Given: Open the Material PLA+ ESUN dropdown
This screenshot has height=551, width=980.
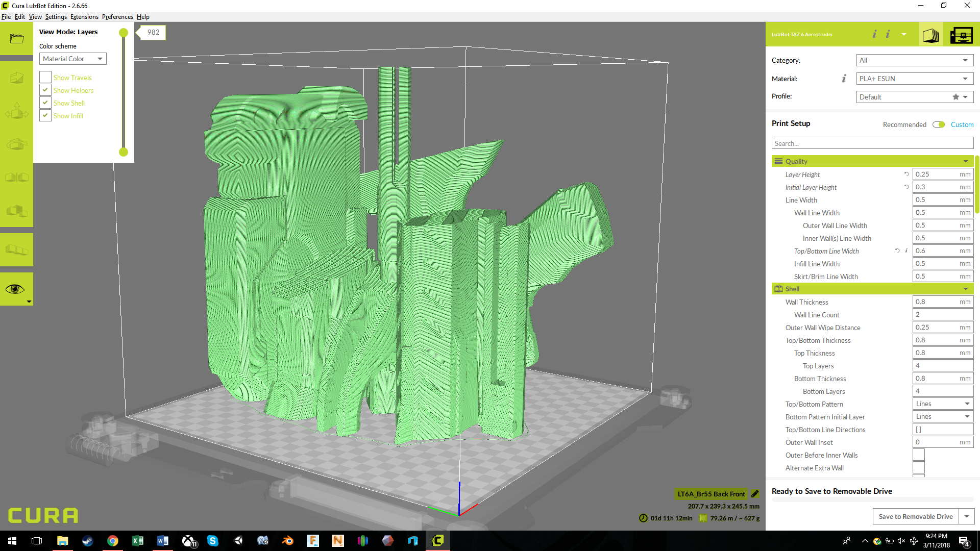Looking at the screenshot, I should click(x=914, y=79).
